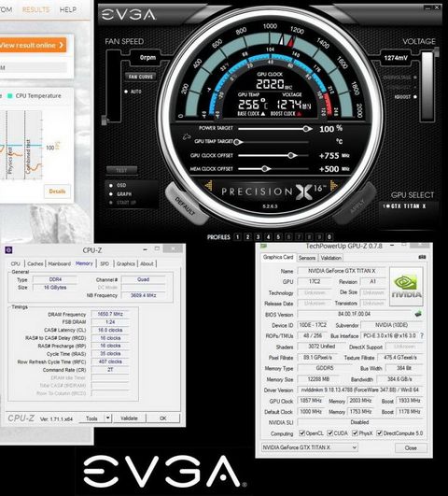Click the gold right arrow beside Precision X logo
The image size is (448, 496).
point(333,185)
